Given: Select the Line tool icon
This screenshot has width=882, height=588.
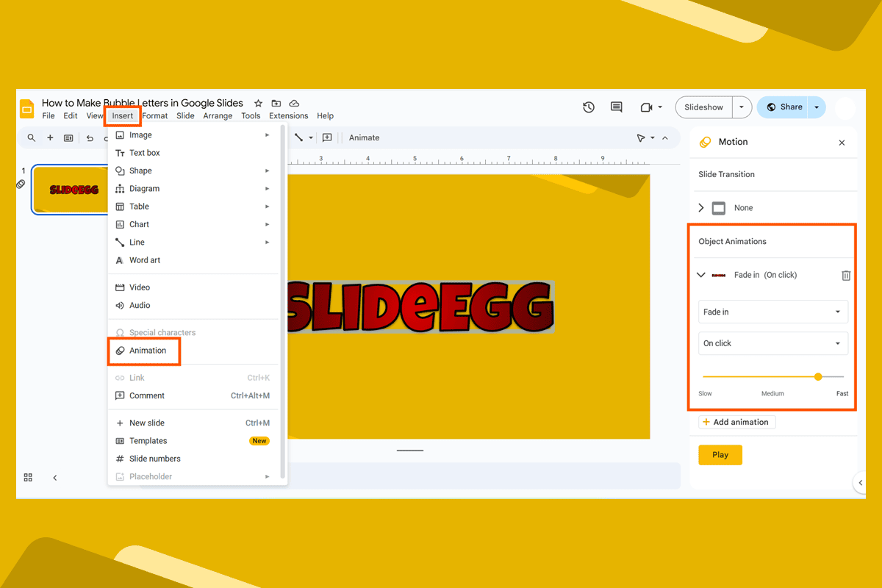Looking at the screenshot, I should click(x=300, y=137).
